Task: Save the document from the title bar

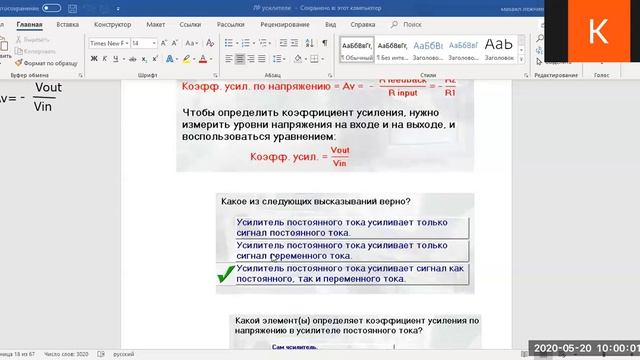Action: (73, 8)
